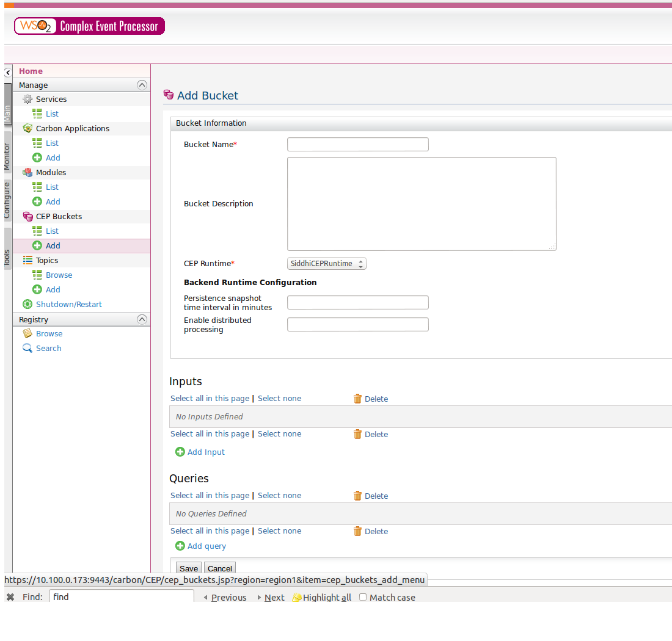The width and height of the screenshot is (672, 641).
Task: Click the Registry Browse icon
Action: 27,333
